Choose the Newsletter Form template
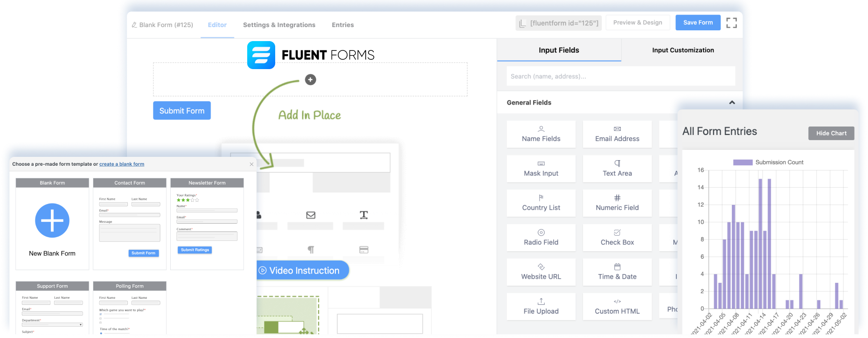The width and height of the screenshot is (868, 338). point(207,224)
